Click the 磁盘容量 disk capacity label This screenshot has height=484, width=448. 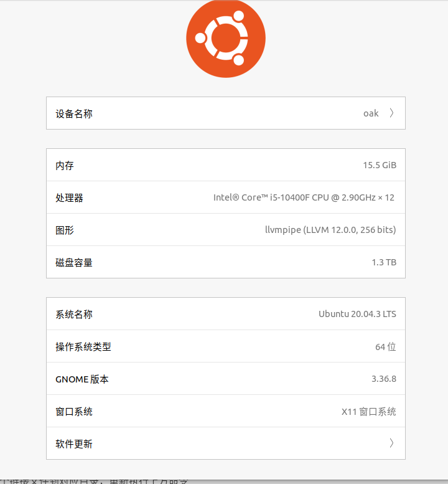[74, 263]
